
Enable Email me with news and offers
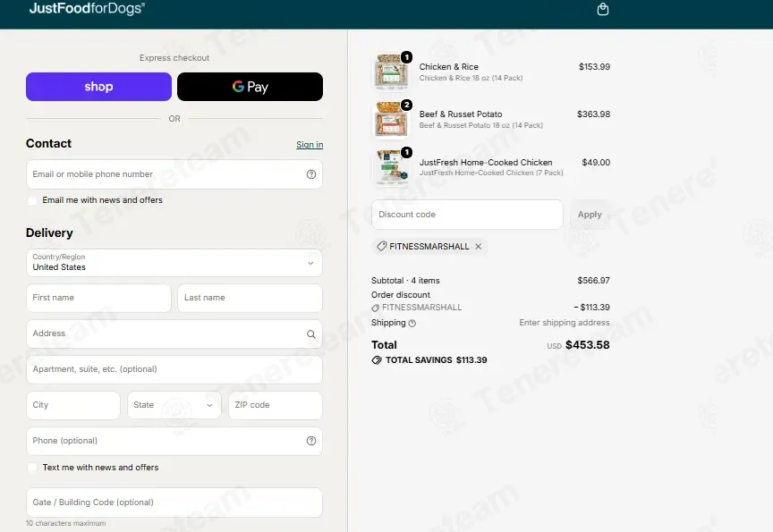point(32,200)
